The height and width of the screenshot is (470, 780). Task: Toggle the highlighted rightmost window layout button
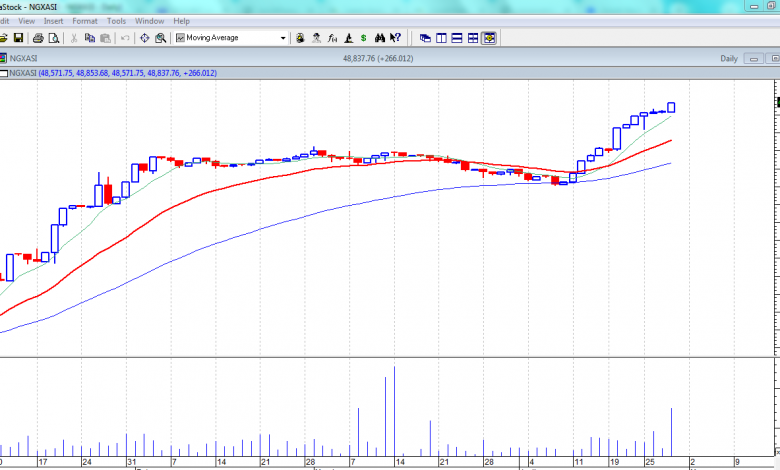[489, 38]
